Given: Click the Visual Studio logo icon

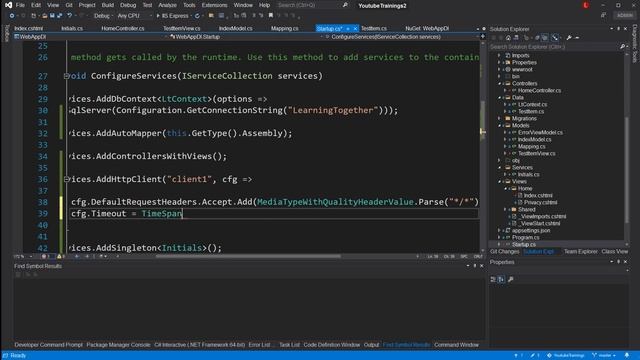Looking at the screenshot, I should coord(8,5).
